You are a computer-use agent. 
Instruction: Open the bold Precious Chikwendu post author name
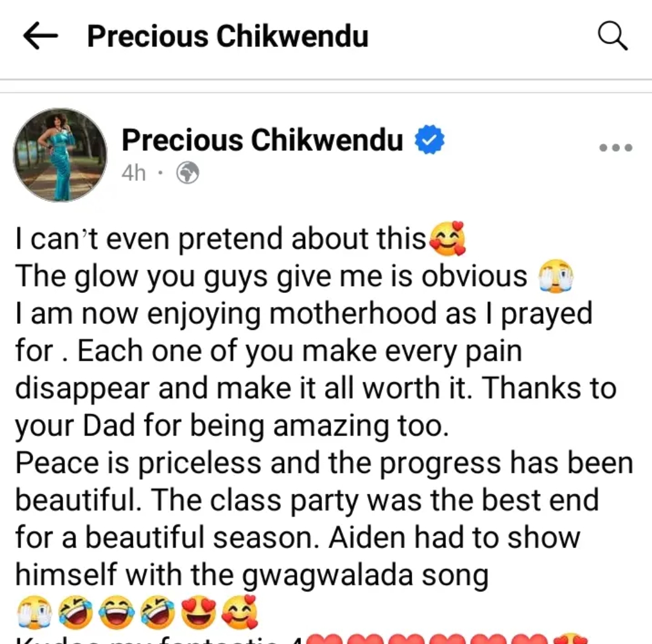coord(262,140)
